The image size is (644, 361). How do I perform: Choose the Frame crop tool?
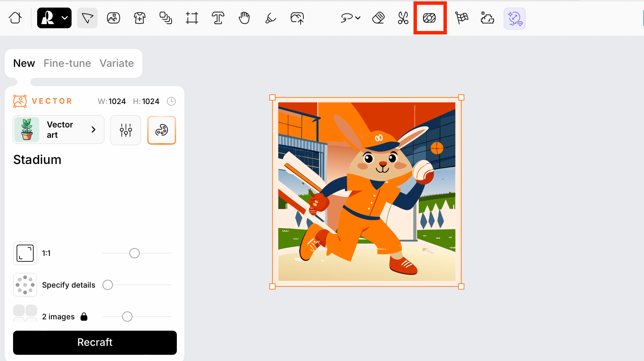[192, 18]
